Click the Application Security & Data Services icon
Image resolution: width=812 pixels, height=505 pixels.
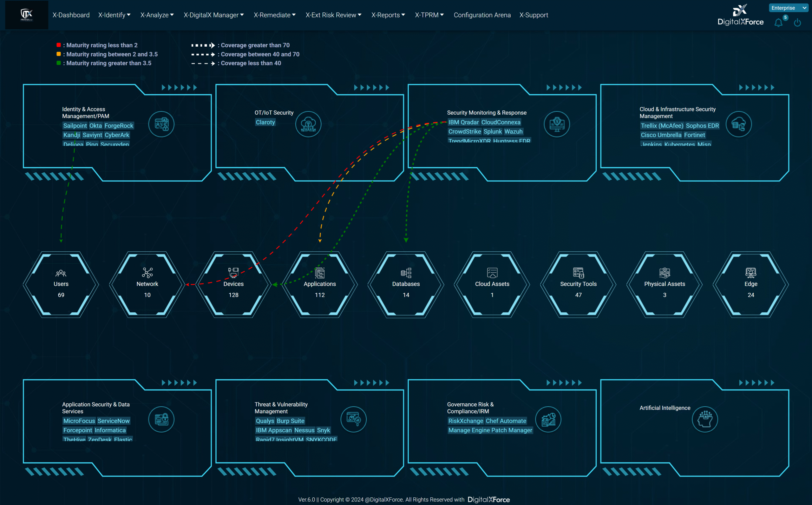[161, 420]
